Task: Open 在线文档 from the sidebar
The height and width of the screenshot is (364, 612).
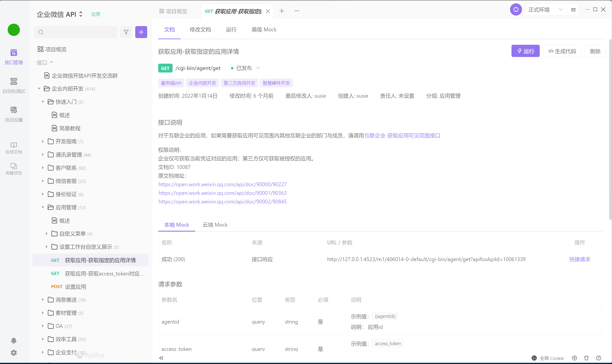Action: coord(13,147)
